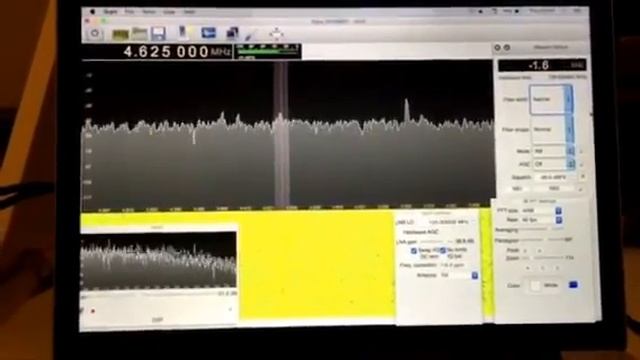Viewport: 640px width, 360px height.
Task: Click the tall signal peak in spectrum
Action: coord(406,111)
